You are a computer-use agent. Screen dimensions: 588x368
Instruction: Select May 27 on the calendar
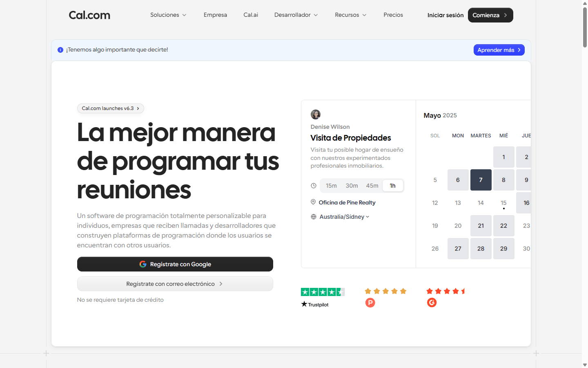point(458,249)
